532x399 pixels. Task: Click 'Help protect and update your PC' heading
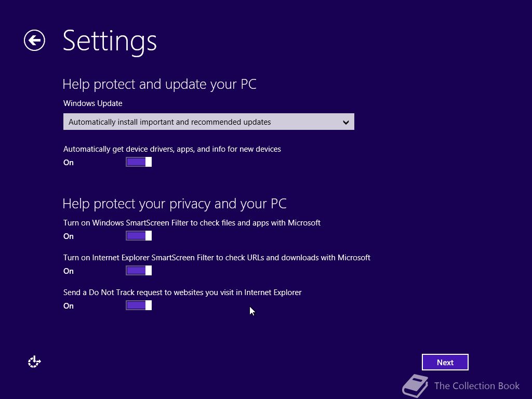point(159,84)
